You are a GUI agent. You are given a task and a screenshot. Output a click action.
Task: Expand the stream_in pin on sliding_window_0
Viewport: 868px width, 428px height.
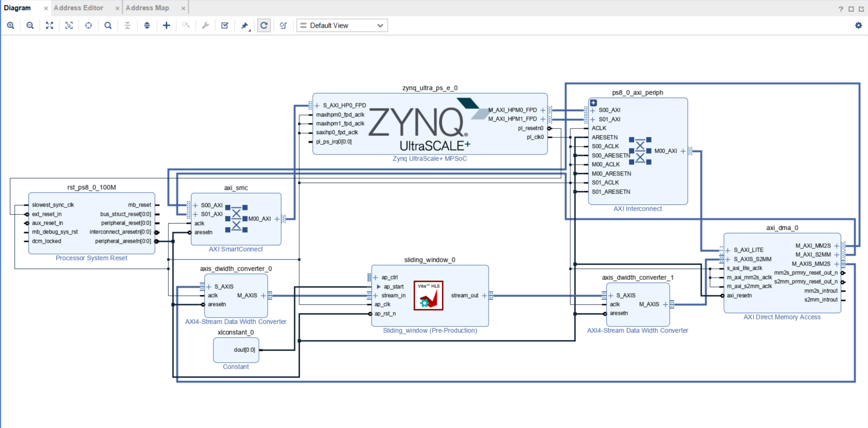[375, 296]
